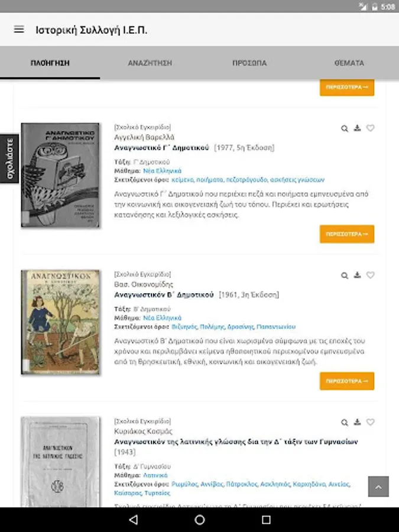Open the ΘΕΜΑΤΑ tab
The height and width of the screenshot is (532, 399).
tap(349, 63)
